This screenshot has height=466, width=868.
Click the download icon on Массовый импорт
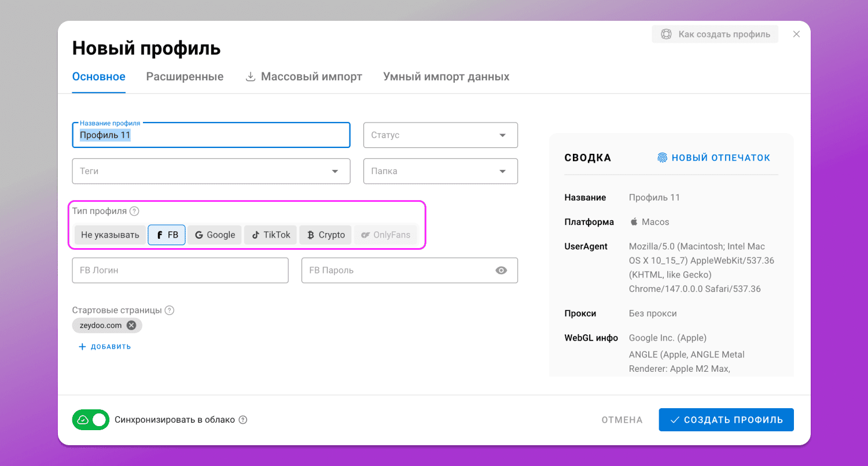click(251, 77)
